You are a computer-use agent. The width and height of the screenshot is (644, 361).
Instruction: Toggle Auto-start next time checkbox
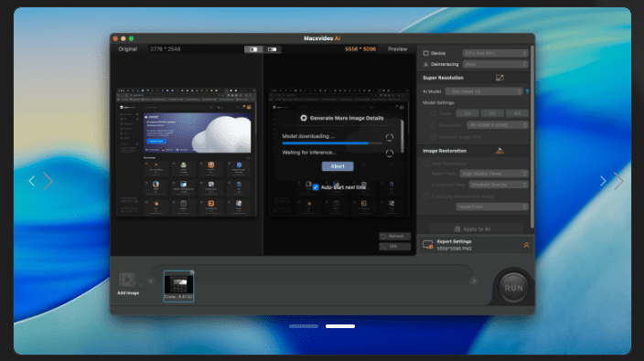(316, 187)
